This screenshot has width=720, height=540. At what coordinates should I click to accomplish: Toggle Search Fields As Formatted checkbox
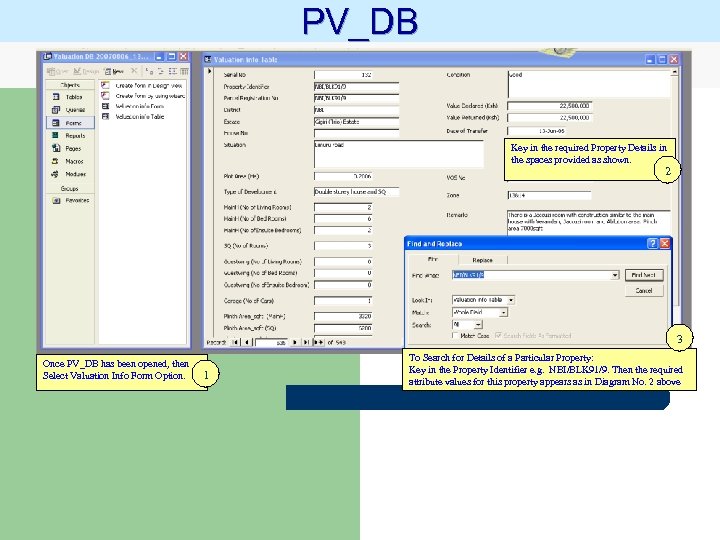(498, 336)
